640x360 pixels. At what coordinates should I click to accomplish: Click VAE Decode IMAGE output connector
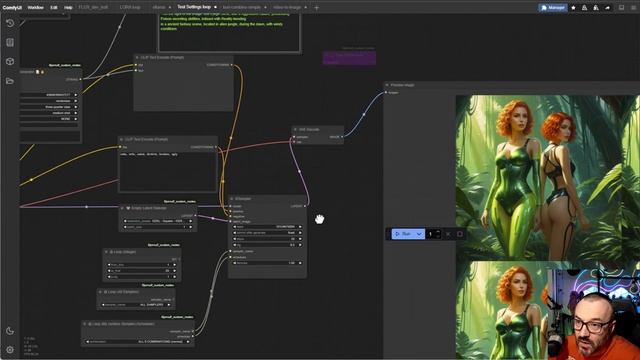pyautogui.click(x=342, y=137)
